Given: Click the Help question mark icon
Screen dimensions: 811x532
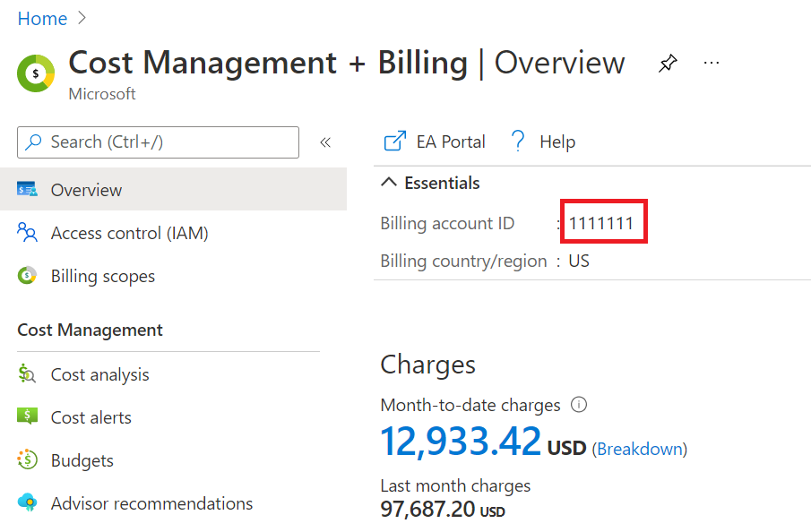Looking at the screenshot, I should pos(517,142).
